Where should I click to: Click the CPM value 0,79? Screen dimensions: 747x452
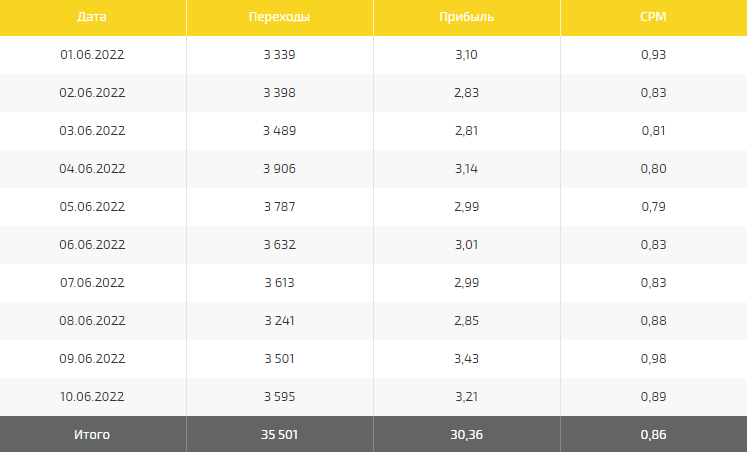pos(653,206)
